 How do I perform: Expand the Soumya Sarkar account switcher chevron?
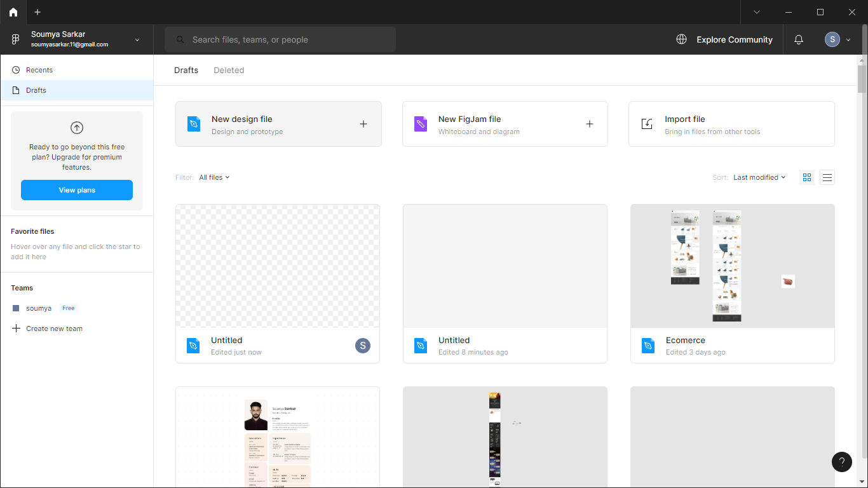coord(137,39)
